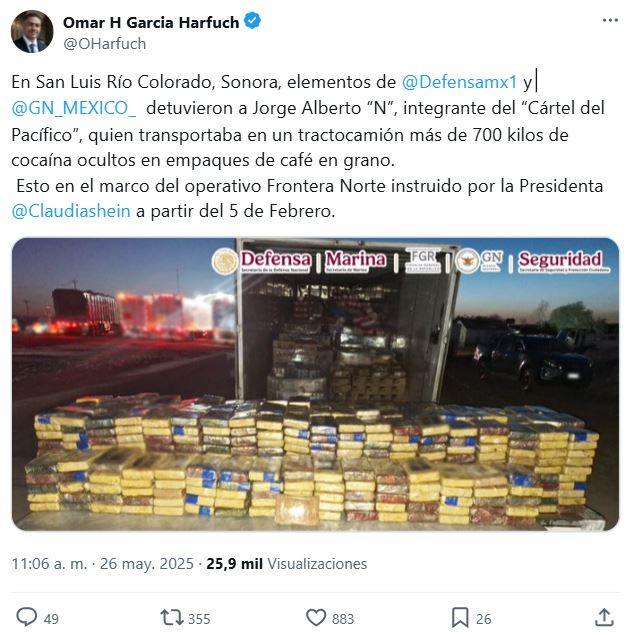Click the 11:06 a. m. timestamp
This screenshot has height=635, width=632.
coord(49,564)
